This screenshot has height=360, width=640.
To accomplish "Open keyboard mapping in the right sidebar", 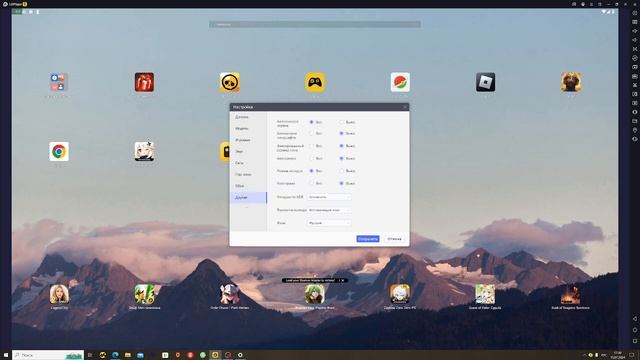I will click(x=635, y=22).
